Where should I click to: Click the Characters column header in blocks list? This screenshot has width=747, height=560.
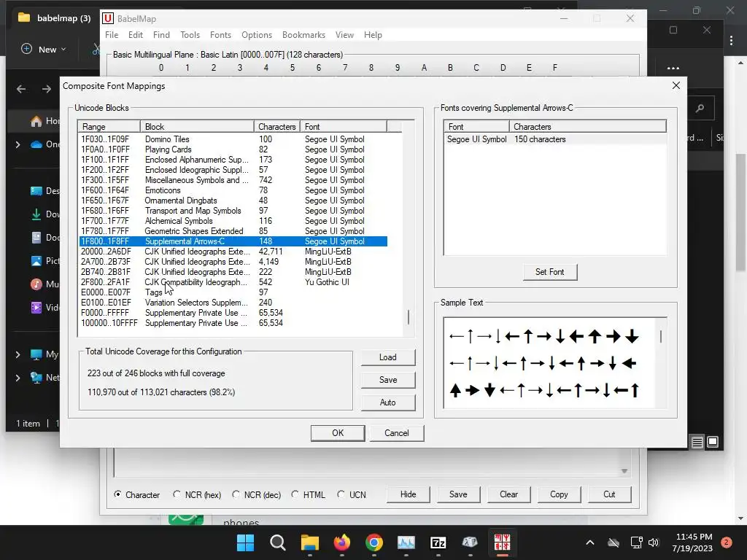(276, 127)
